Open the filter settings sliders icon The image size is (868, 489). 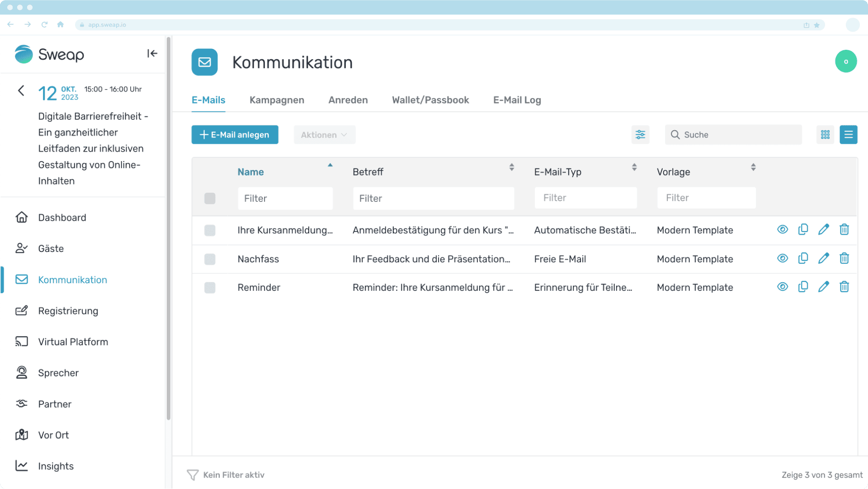(640, 135)
